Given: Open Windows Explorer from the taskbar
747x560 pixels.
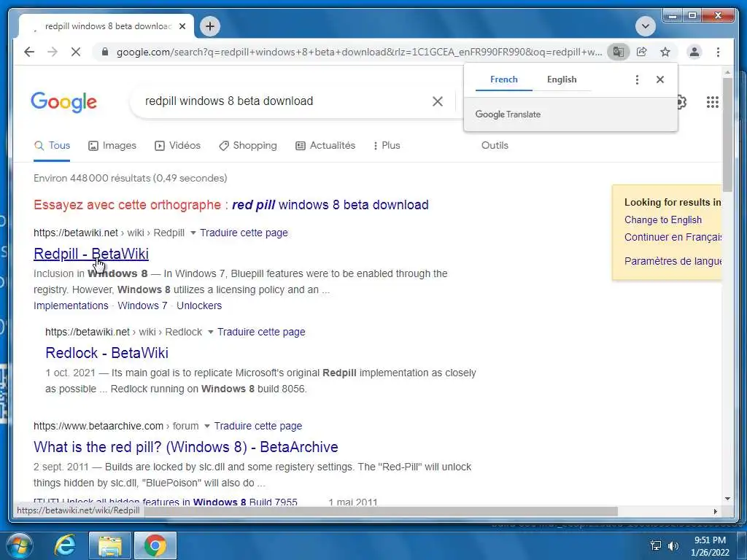Looking at the screenshot, I should coord(110,545).
